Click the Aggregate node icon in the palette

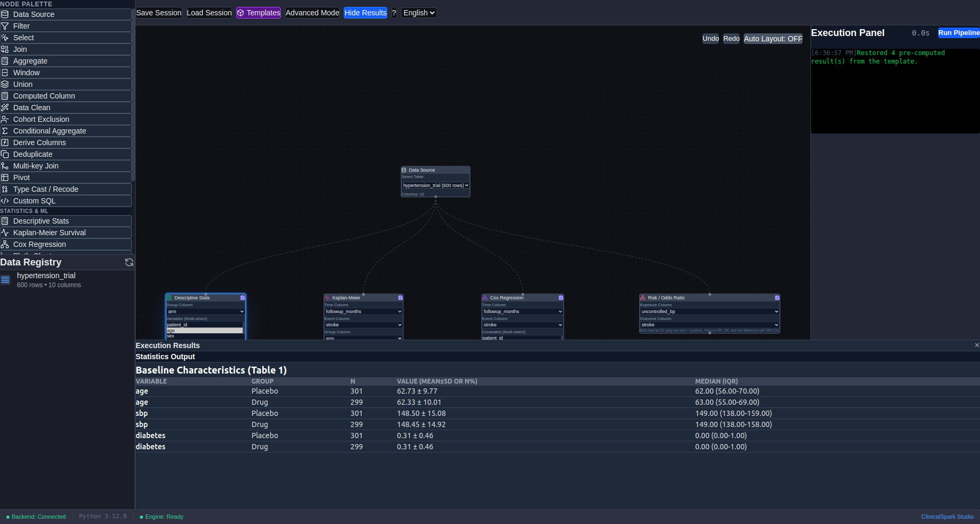5,61
